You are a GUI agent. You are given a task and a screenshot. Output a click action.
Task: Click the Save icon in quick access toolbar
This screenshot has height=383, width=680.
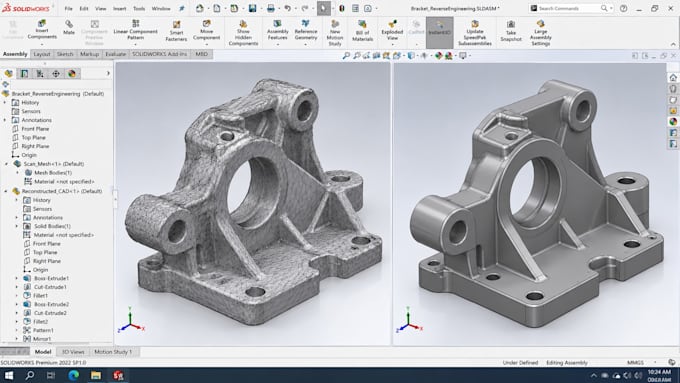pos(252,8)
